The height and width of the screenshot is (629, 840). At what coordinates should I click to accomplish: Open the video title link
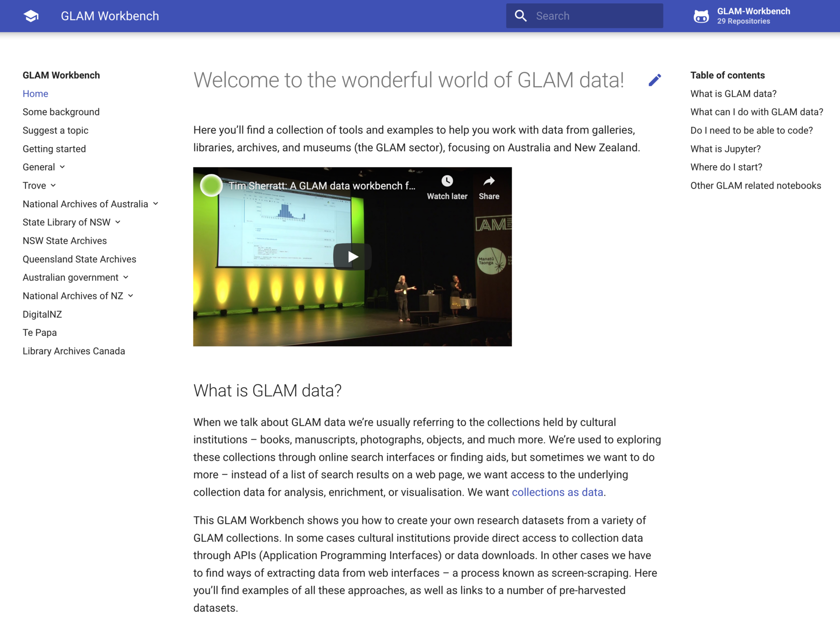coord(322,186)
